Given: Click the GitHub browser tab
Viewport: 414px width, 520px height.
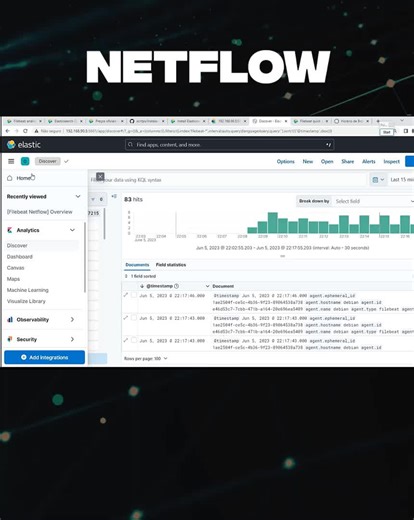Looking at the screenshot, I should point(147,121).
